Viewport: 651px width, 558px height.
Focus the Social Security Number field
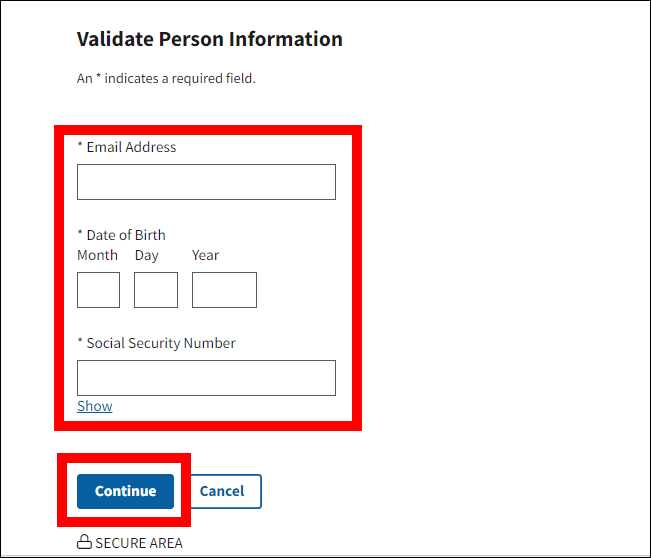[206, 378]
